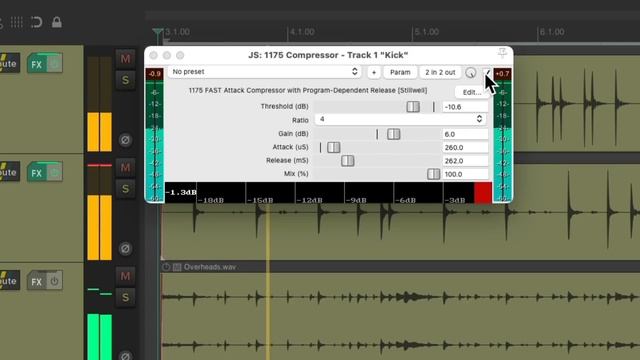Viewport: 640px width, 360px height.
Task: Toggle FX bypass power on third track
Action: click(x=54, y=281)
